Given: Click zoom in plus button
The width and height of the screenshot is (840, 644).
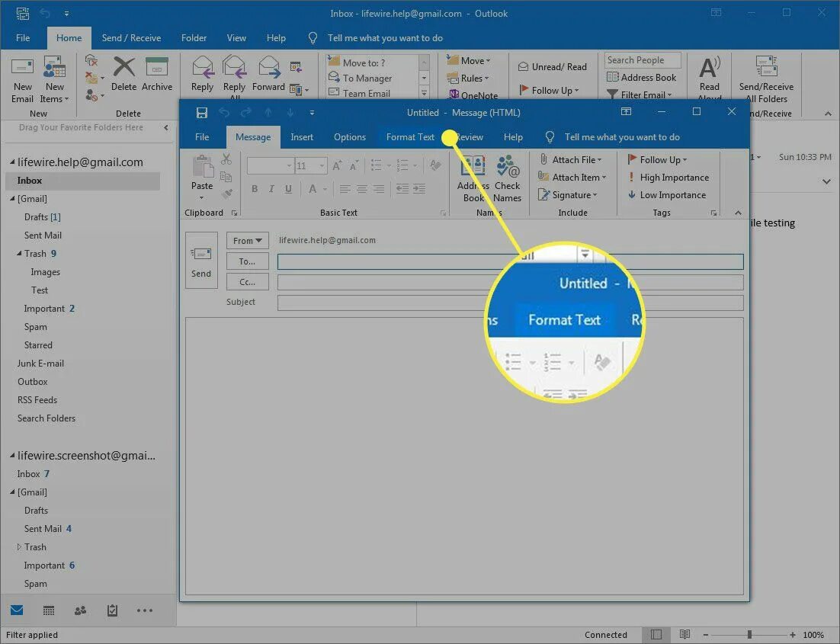Looking at the screenshot, I should pyautogui.click(x=792, y=635).
